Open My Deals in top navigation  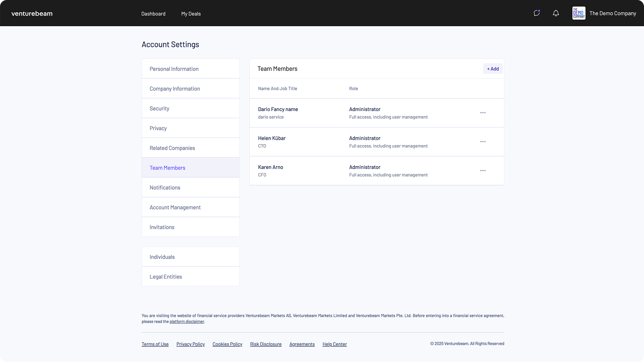[191, 14]
